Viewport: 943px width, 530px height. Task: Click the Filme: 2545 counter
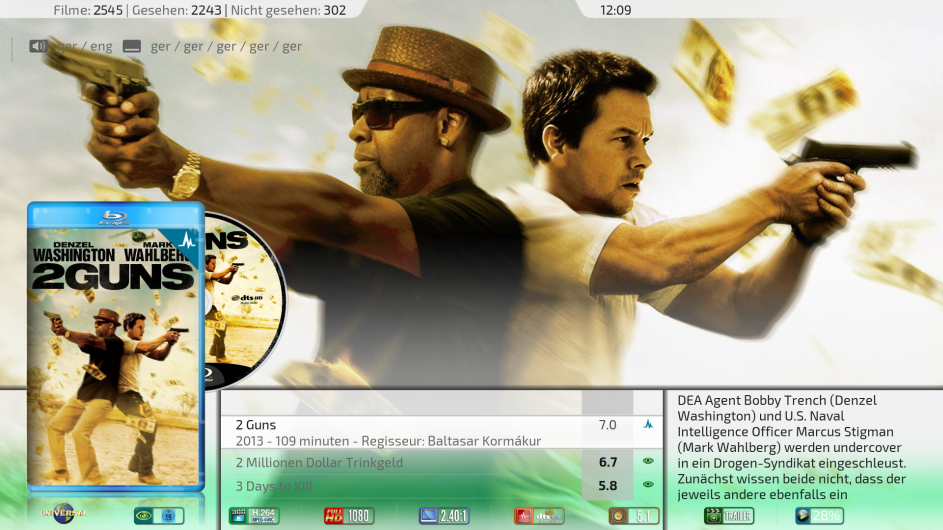pos(88,10)
